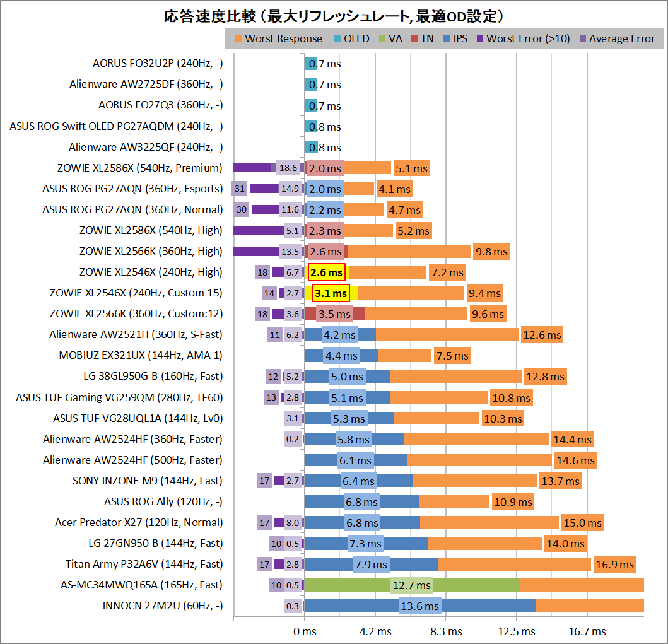Select AS-MC34MWQ165A (165Hz, Fast) label
The image size is (668, 644).
tap(141, 585)
